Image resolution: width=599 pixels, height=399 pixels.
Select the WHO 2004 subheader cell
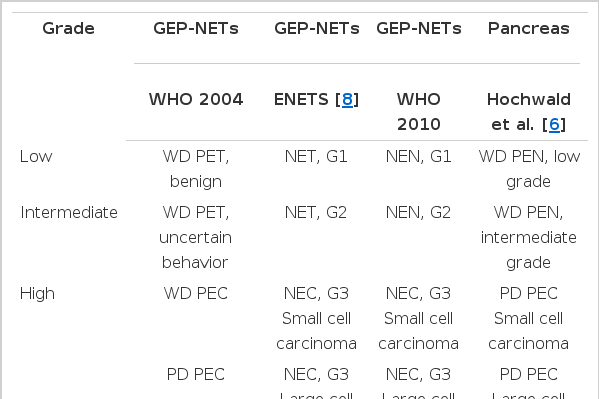[x=196, y=100]
